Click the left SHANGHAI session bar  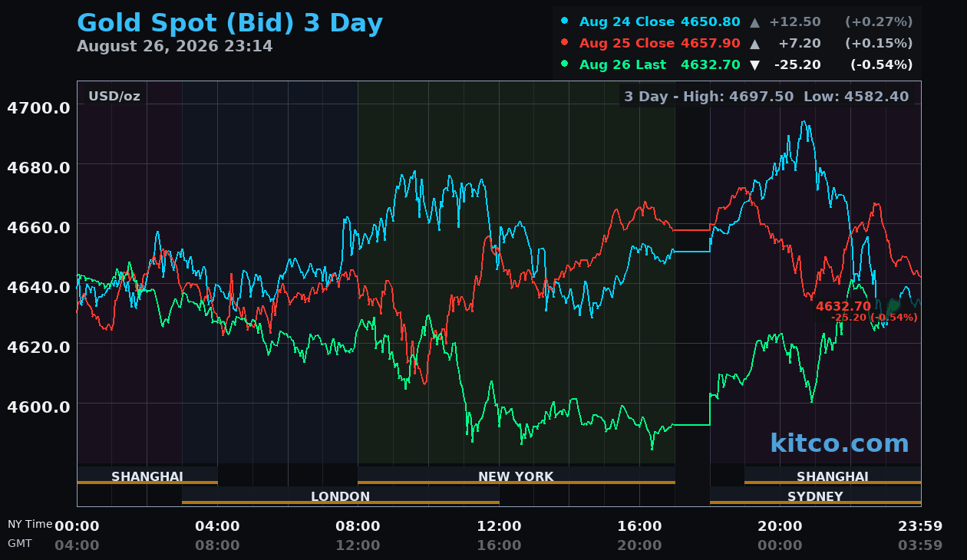click(x=147, y=476)
